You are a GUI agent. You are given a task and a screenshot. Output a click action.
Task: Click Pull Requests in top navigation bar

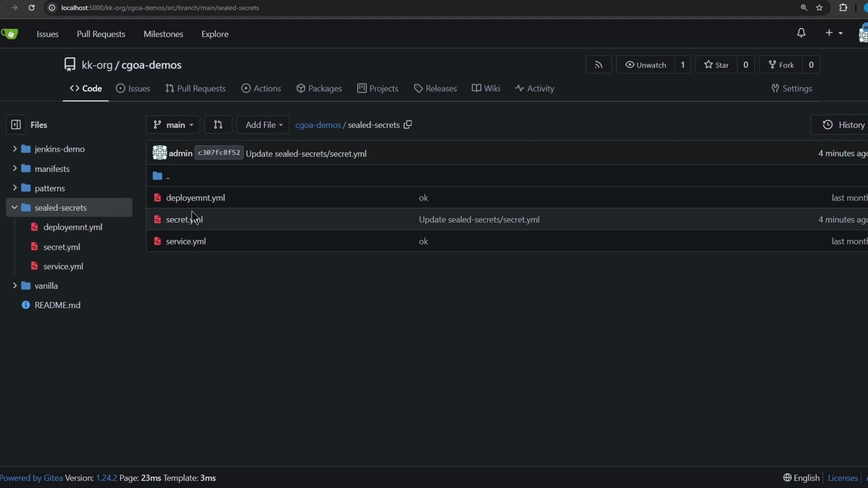tap(101, 34)
